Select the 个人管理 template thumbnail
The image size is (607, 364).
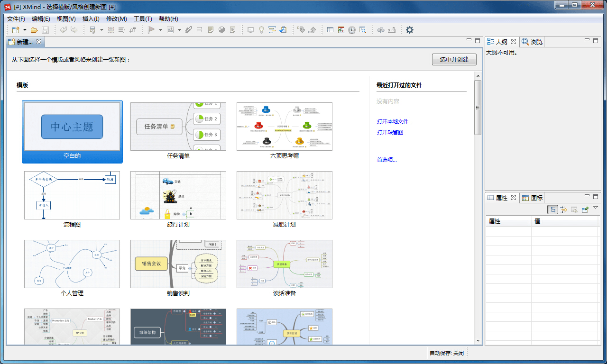coord(72,264)
